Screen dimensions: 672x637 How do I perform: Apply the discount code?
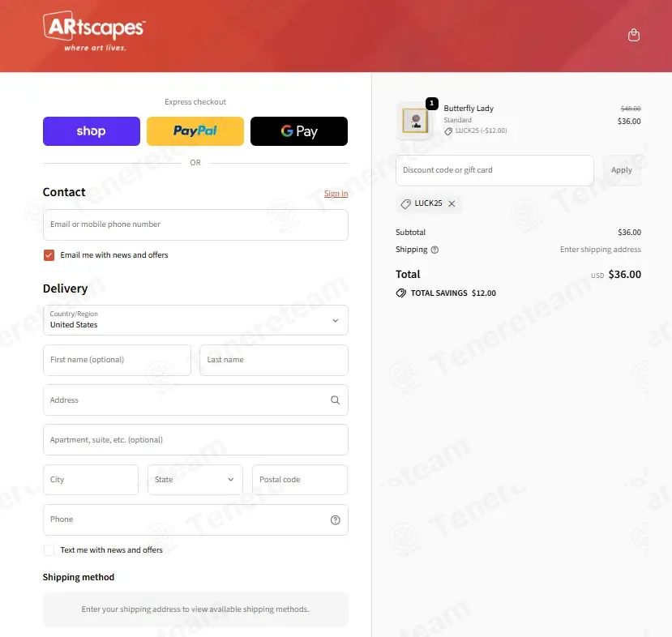point(622,170)
